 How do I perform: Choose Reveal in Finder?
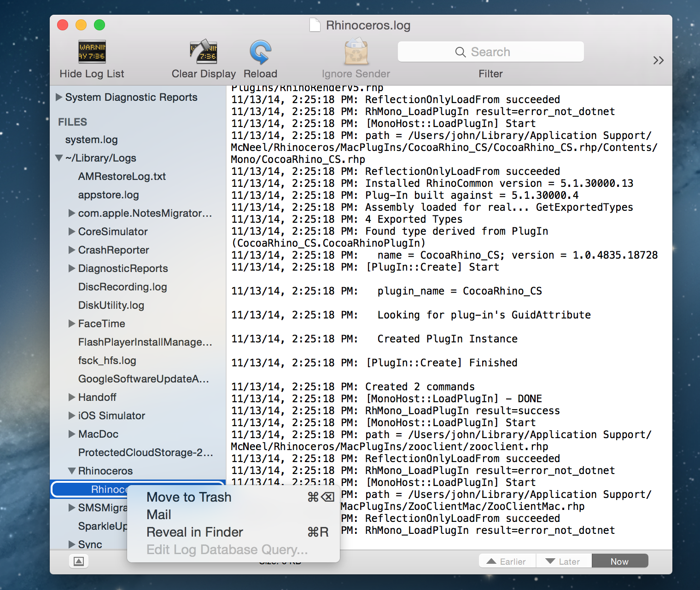tap(233, 532)
